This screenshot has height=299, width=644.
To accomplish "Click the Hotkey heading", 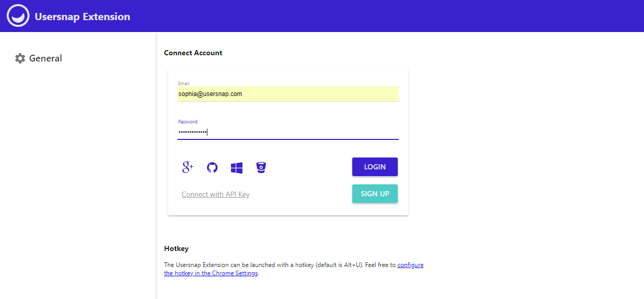I will [x=176, y=248].
